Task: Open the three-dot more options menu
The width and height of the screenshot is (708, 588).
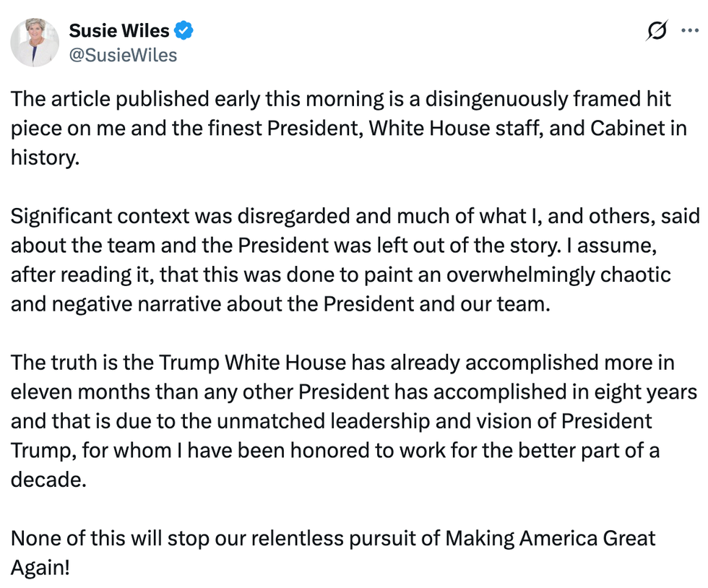Action: pyautogui.click(x=690, y=31)
